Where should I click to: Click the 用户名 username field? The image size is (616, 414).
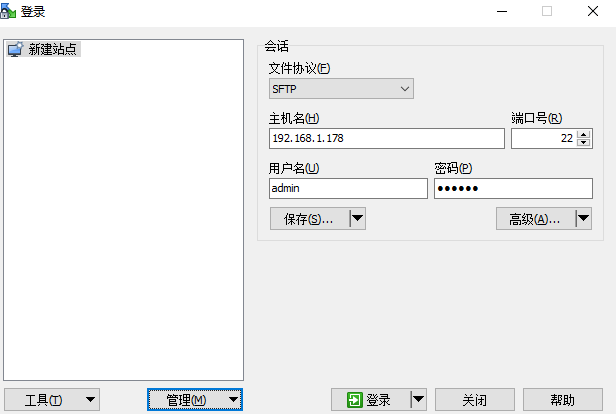[348, 189]
